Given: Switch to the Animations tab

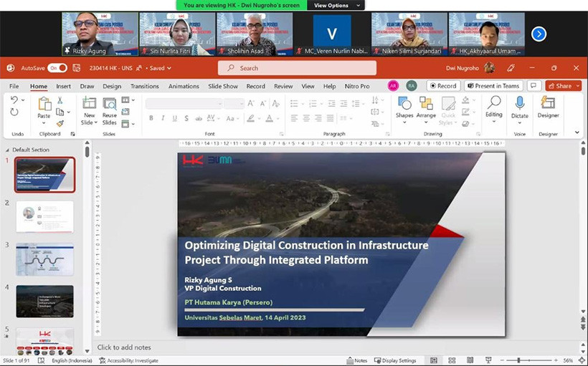Looking at the screenshot, I should (184, 86).
